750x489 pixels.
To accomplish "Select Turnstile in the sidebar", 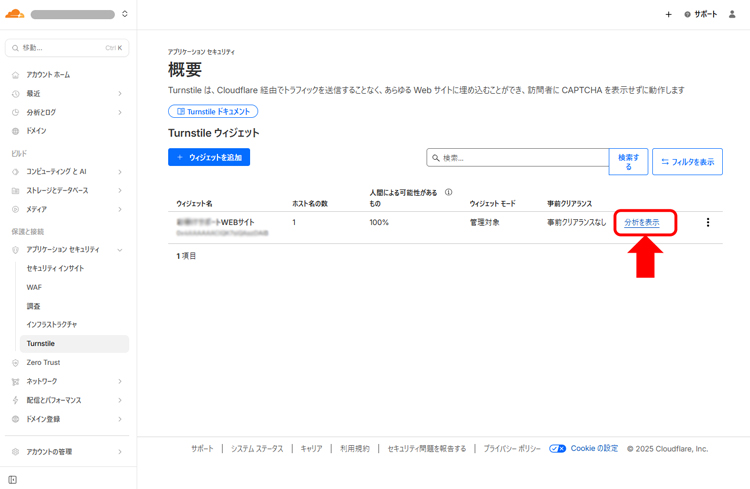I will click(74, 344).
